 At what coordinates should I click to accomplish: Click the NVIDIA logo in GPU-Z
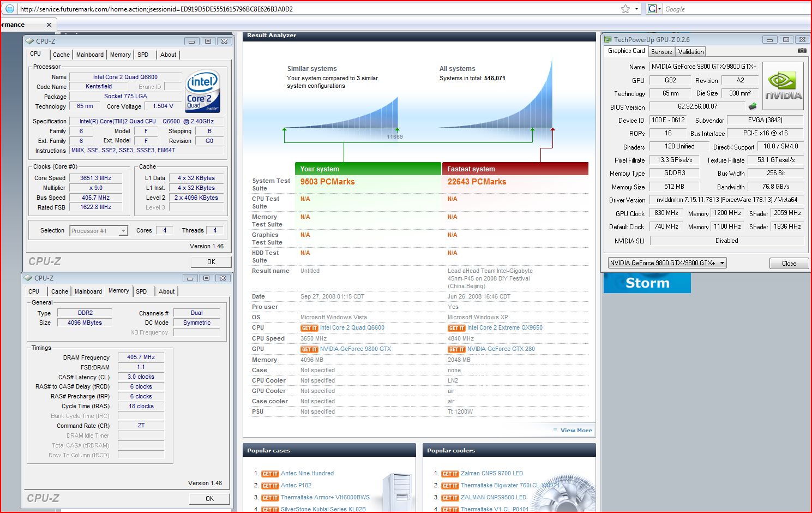pos(783,86)
